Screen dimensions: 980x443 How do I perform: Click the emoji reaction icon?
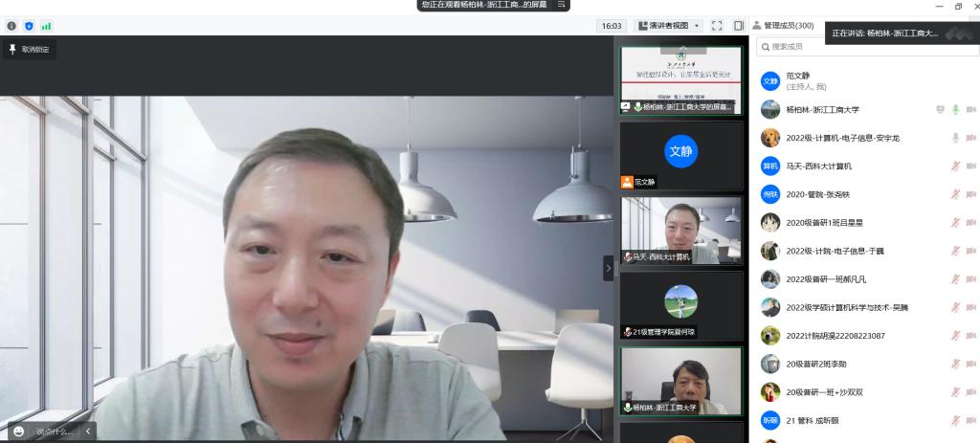[x=18, y=432]
